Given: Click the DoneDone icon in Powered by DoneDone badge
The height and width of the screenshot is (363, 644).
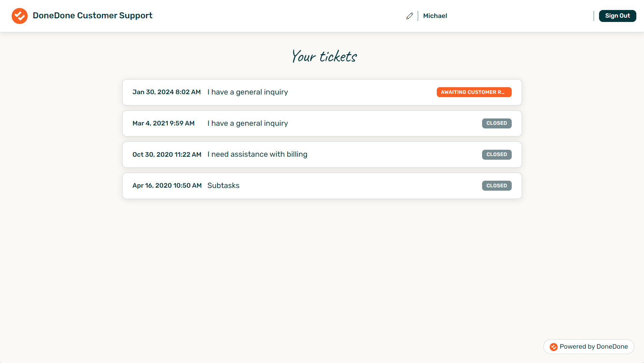Looking at the screenshot, I should [553, 347].
